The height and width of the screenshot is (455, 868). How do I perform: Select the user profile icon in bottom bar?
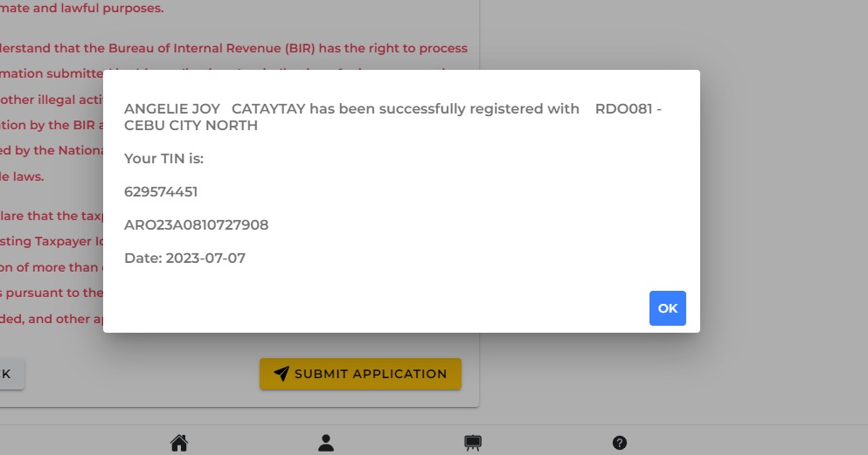(x=326, y=443)
